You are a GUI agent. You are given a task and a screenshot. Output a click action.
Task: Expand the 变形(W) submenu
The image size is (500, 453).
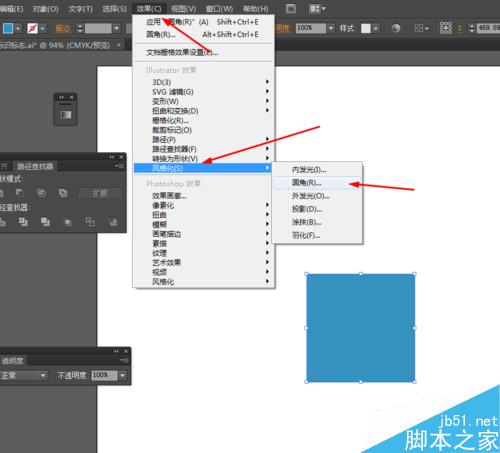click(203, 101)
